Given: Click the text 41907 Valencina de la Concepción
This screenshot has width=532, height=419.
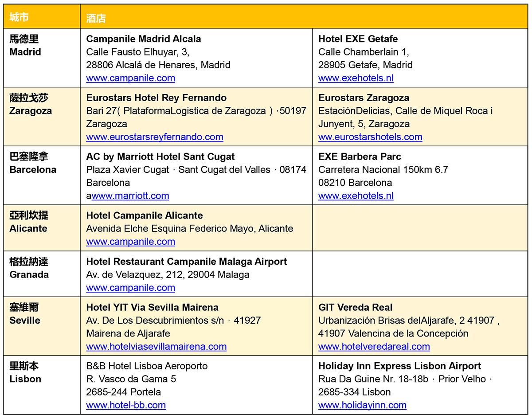Looking at the screenshot, I should point(393,333).
